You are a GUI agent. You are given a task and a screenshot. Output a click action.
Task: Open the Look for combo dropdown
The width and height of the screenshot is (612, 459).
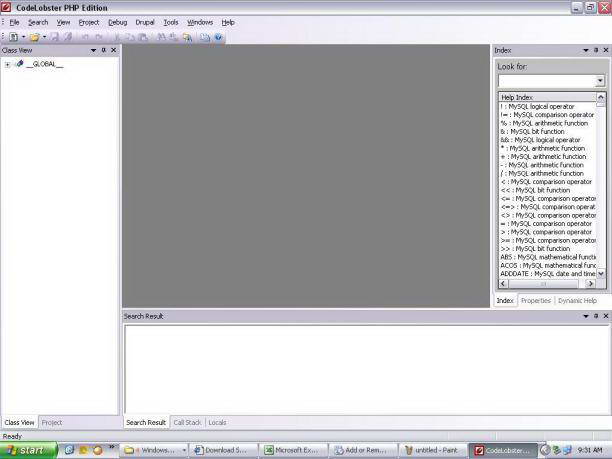coord(600,81)
